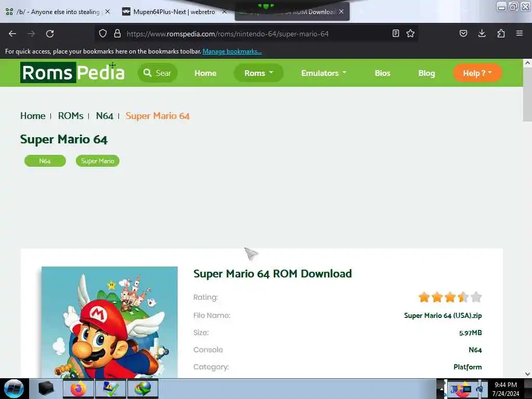Open the extensions puzzle icon

tap(501, 33)
